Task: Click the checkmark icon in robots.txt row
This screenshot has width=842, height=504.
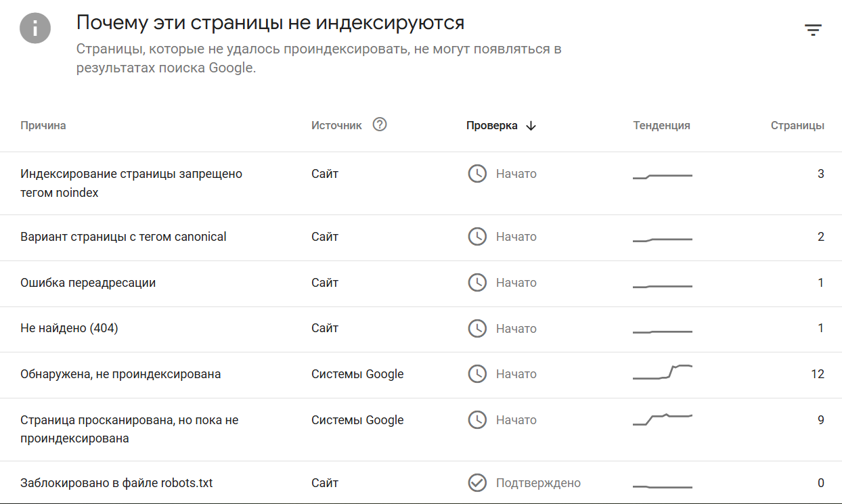Action: pyautogui.click(x=477, y=483)
